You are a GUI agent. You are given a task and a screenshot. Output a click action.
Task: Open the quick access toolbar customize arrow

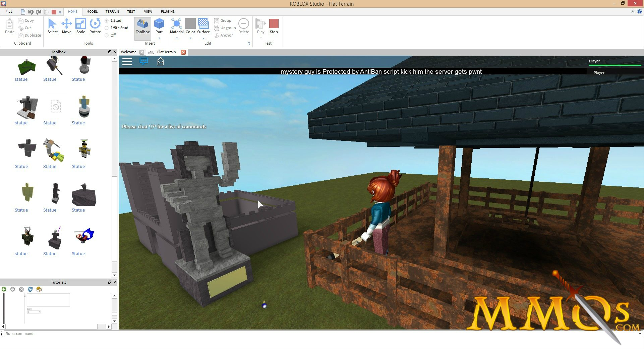click(x=60, y=12)
